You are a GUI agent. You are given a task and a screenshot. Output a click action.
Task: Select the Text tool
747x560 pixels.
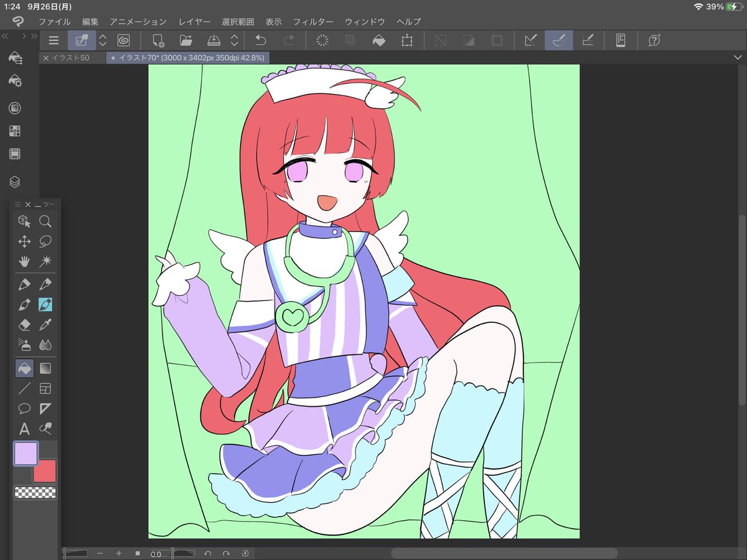[24, 429]
